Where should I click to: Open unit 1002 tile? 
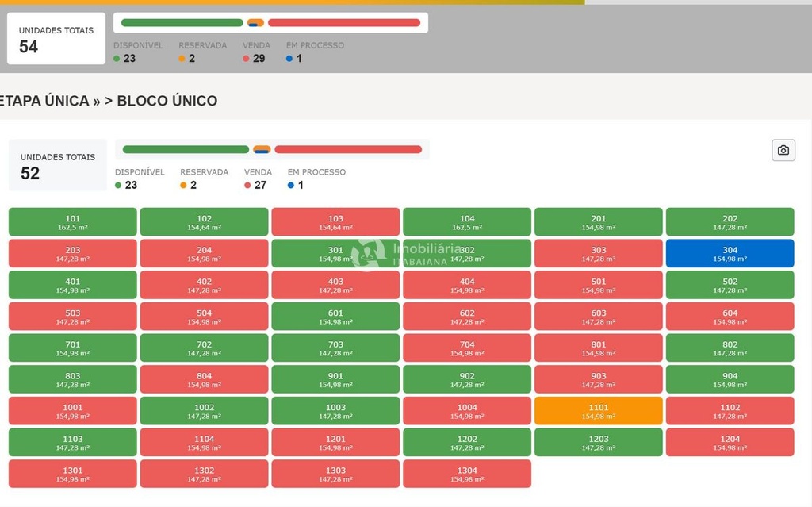(204, 411)
